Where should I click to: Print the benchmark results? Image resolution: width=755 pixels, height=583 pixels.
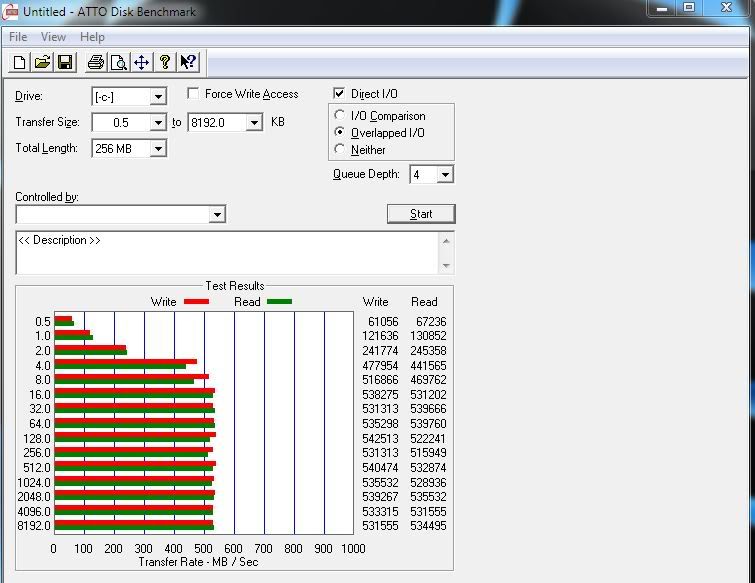click(x=96, y=62)
